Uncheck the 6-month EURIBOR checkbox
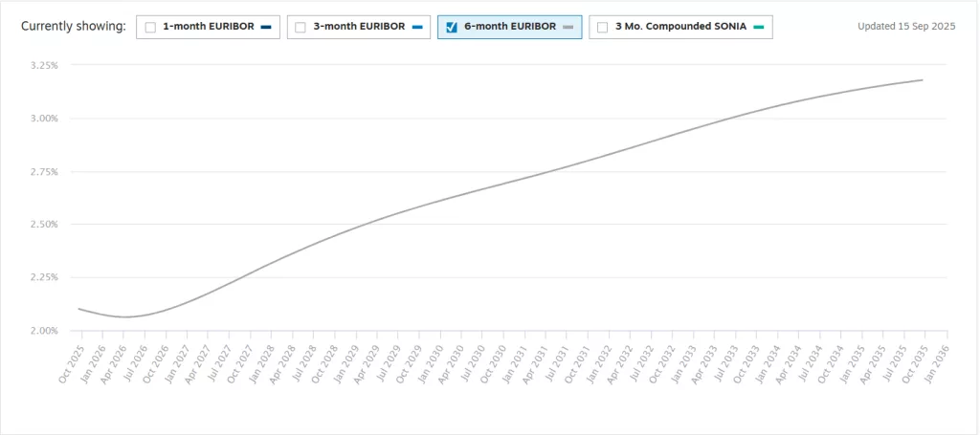The width and height of the screenshot is (980, 435). [x=452, y=28]
